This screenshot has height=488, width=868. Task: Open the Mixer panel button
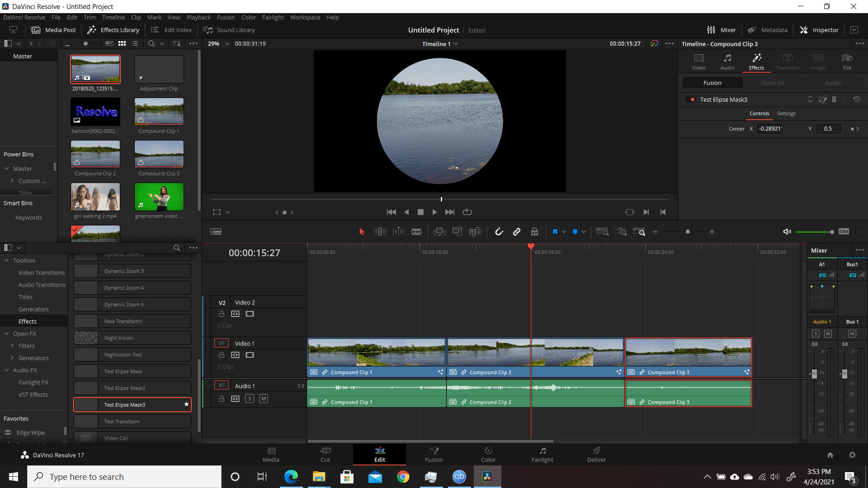click(x=722, y=30)
